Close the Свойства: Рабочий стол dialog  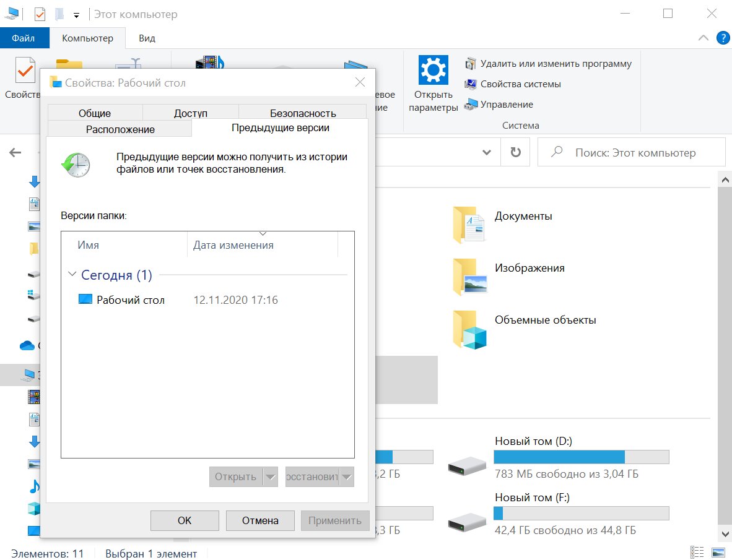coord(360,82)
